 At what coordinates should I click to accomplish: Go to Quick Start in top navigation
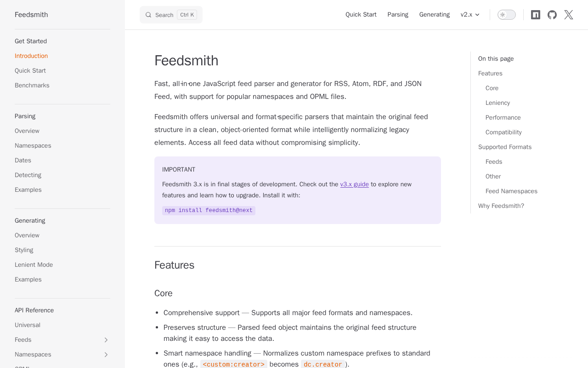click(361, 15)
